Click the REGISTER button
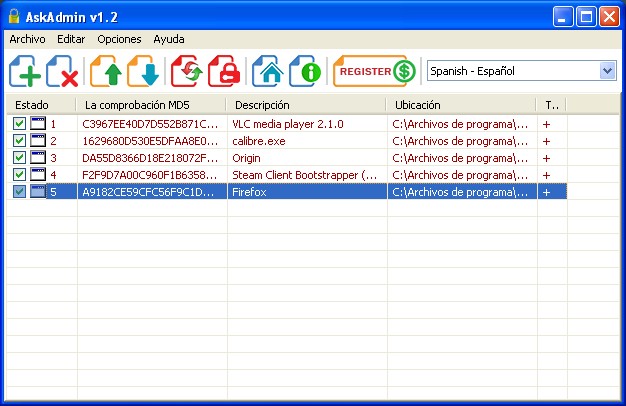 click(374, 71)
